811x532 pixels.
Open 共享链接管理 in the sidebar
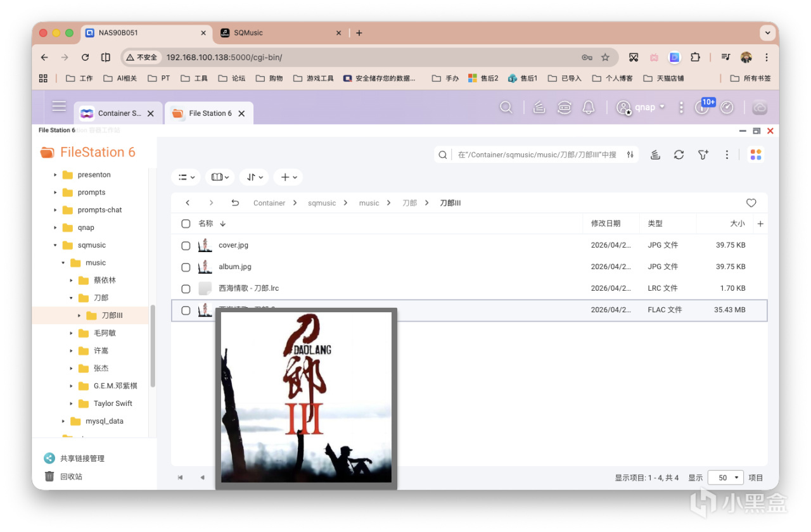(82, 459)
